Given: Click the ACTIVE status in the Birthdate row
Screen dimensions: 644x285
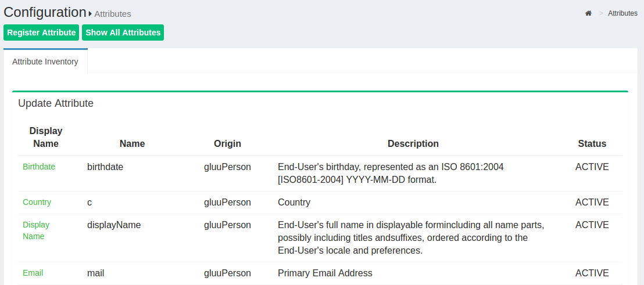Looking at the screenshot, I should (592, 167).
